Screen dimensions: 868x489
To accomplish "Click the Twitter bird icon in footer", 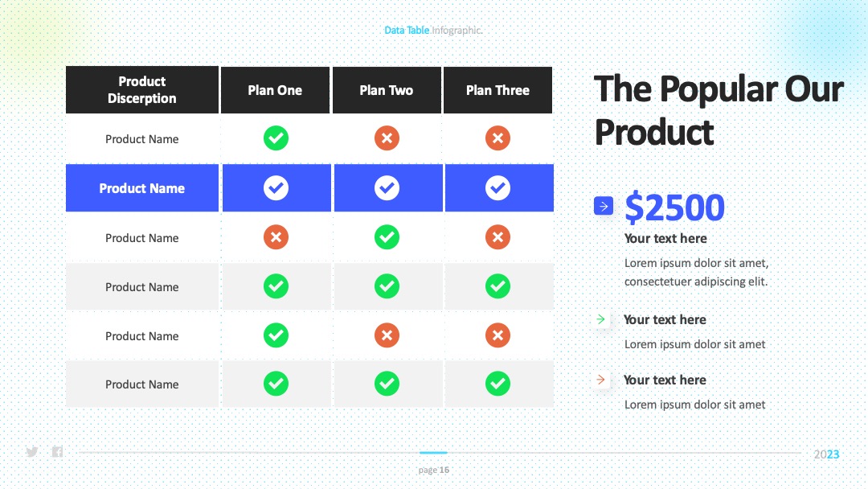I will [x=32, y=452].
